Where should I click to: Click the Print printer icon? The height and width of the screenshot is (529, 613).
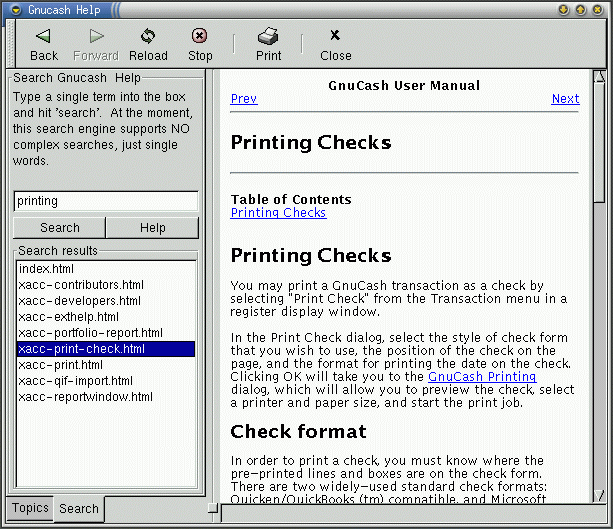[x=268, y=37]
